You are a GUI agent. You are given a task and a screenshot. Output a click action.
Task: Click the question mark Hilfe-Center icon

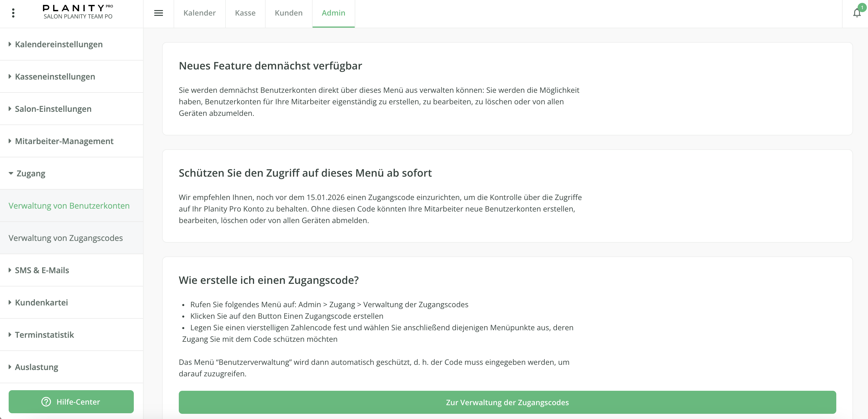click(46, 401)
